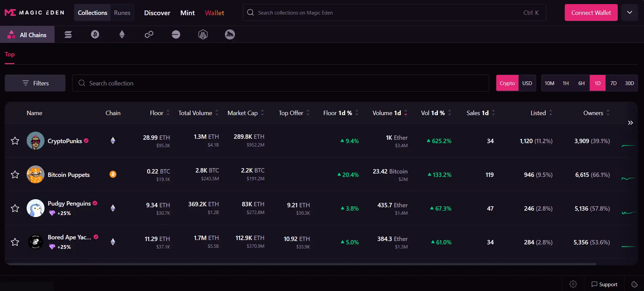This screenshot has width=644, height=291.
Task: Expand more columns with double chevron
Action: (630, 123)
